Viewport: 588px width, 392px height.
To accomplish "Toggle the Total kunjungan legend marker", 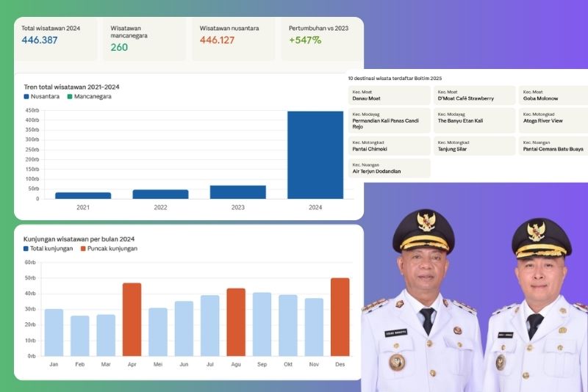I will [x=26, y=249].
